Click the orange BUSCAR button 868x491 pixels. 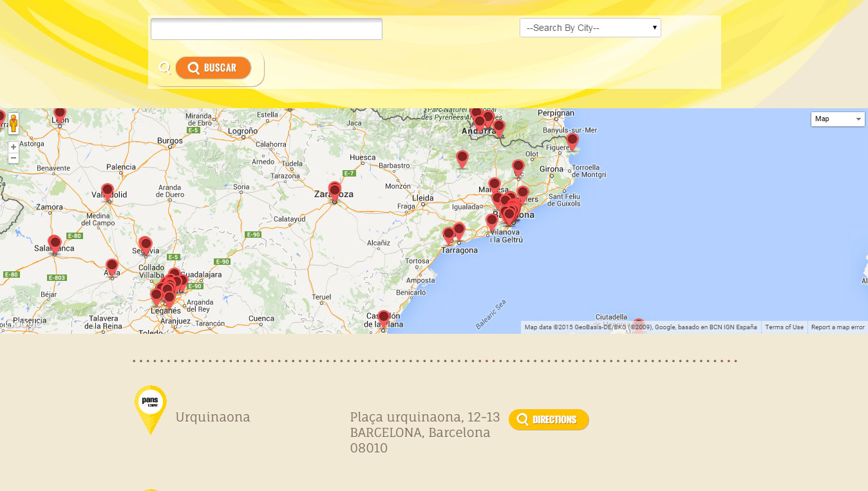pyautogui.click(x=213, y=68)
